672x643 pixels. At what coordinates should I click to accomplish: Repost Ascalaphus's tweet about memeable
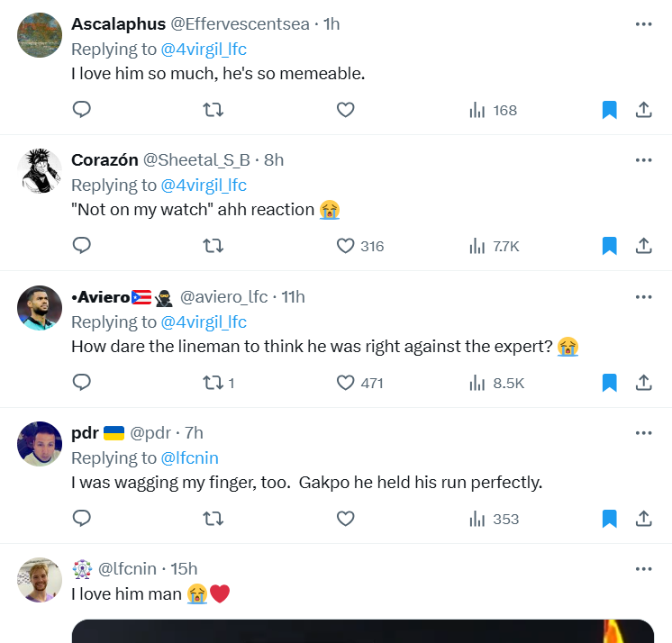coord(213,110)
